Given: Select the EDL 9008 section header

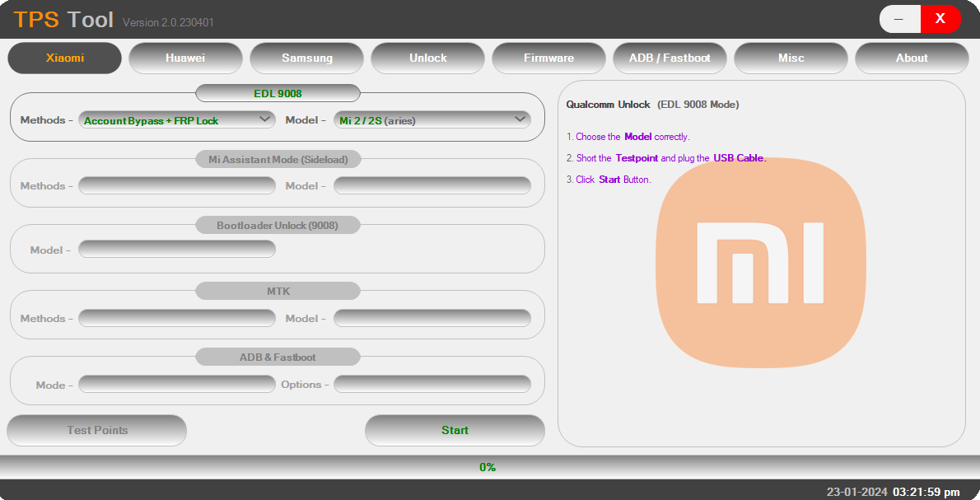Looking at the screenshot, I should point(278,94).
